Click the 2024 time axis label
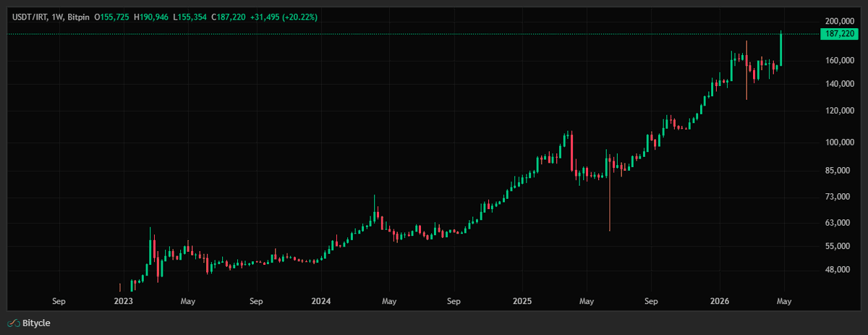The width and height of the screenshot is (868, 335). 321,300
